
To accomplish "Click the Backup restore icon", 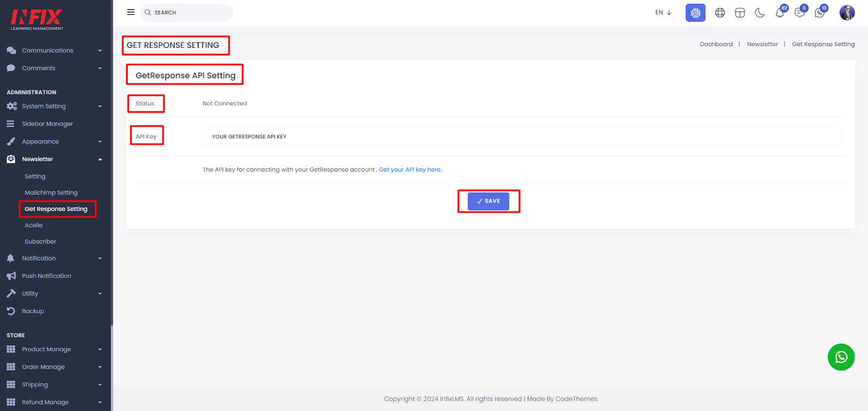I will click(11, 311).
